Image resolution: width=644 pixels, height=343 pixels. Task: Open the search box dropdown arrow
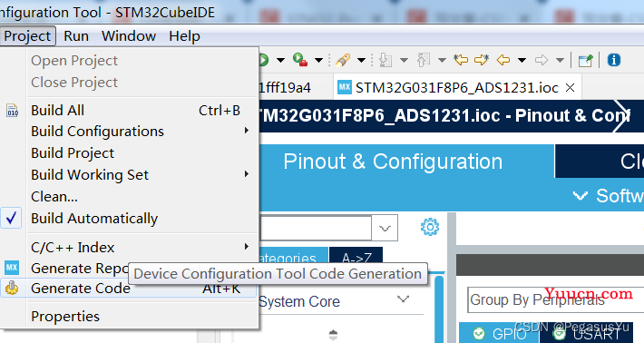[385, 228]
